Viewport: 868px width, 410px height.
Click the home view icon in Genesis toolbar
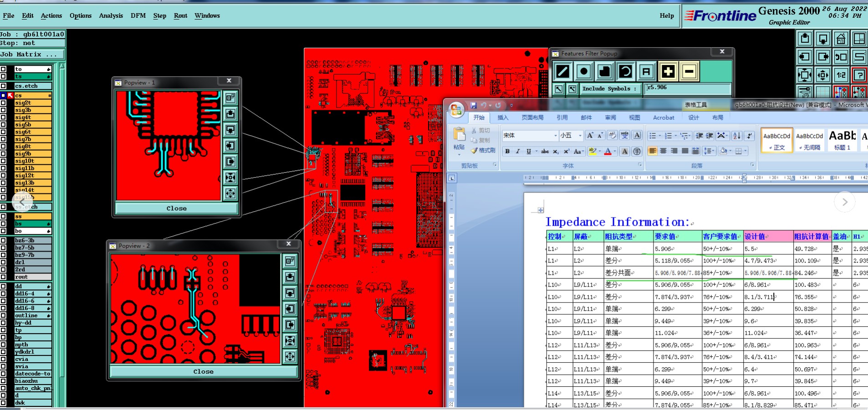841,39
